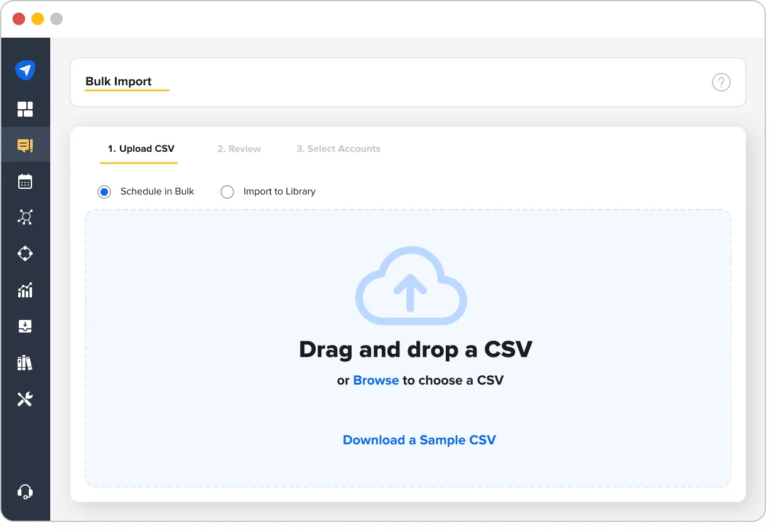The width and height of the screenshot is (776, 532).
Task: Click the drag-and-drop upload area
Action: pyautogui.click(x=408, y=348)
